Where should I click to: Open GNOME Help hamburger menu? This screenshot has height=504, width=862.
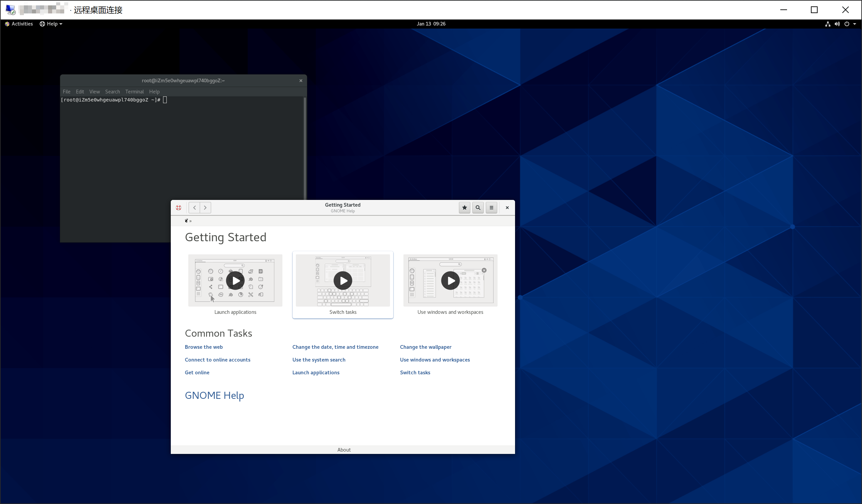point(492,208)
